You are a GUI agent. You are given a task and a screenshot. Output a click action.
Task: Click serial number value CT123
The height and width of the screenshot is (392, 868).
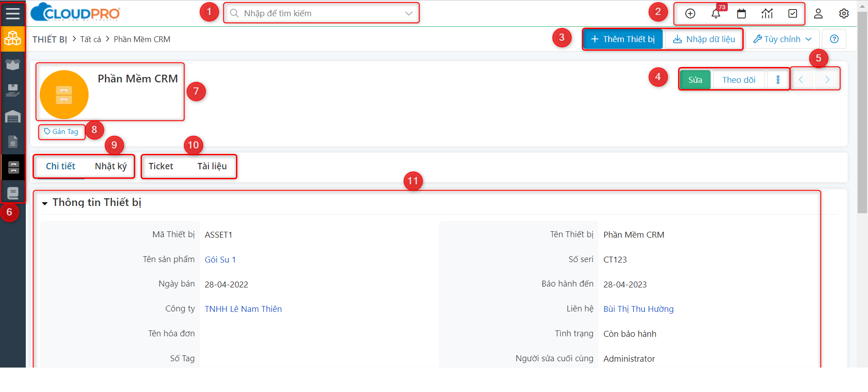[615, 259]
